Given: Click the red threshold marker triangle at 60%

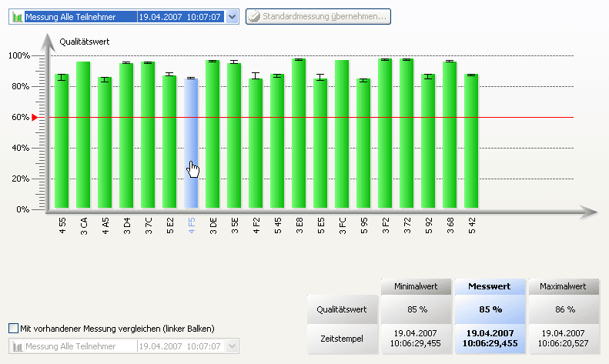Looking at the screenshot, I should click(x=34, y=117).
